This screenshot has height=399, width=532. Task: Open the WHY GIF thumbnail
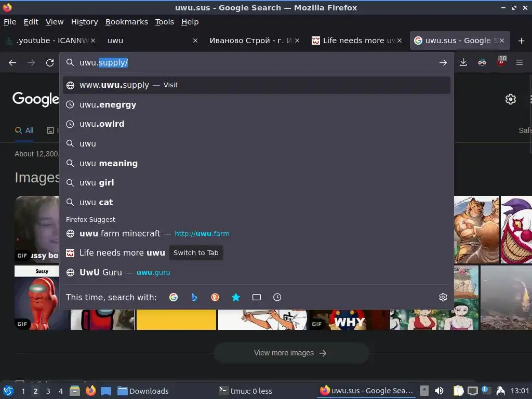coord(350,320)
